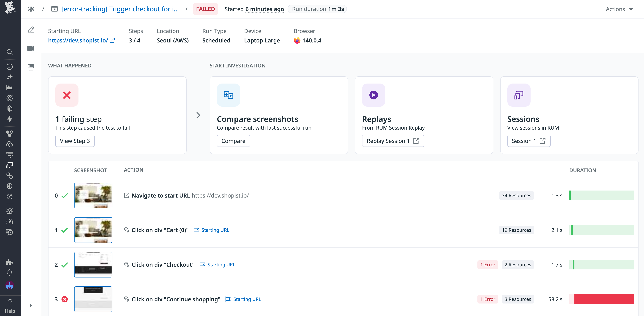Click the pencil edit test icon
This screenshot has width=644, height=316.
pyautogui.click(x=31, y=30)
